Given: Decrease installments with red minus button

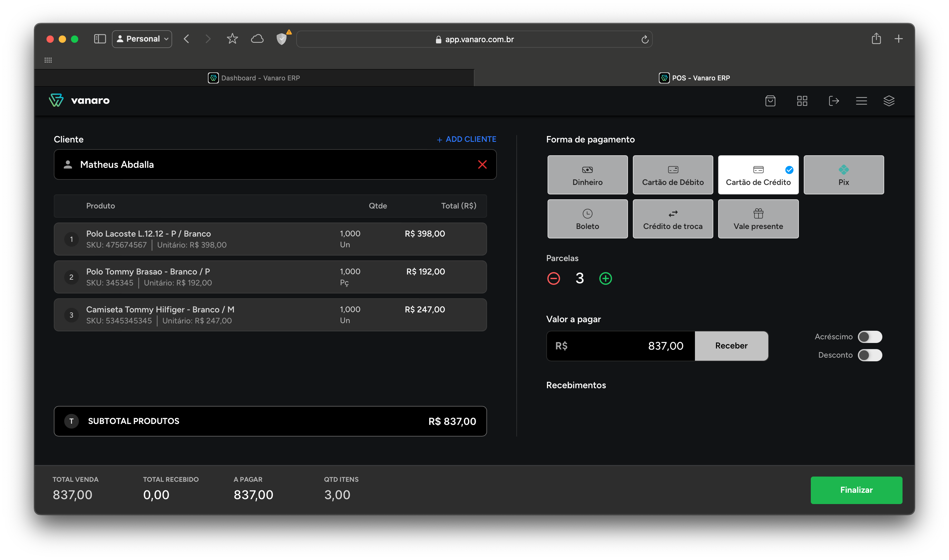Looking at the screenshot, I should point(553,278).
